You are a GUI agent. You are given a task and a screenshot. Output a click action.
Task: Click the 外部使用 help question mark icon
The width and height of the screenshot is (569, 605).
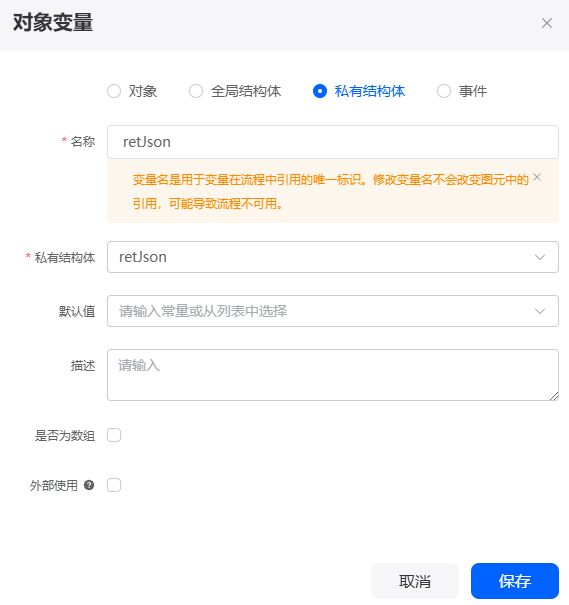89,485
